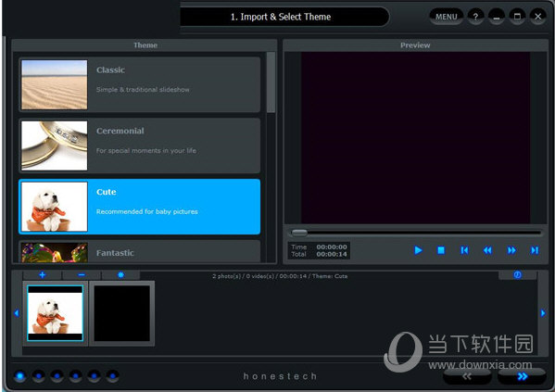
Task: Close the application window
Action: tap(538, 17)
